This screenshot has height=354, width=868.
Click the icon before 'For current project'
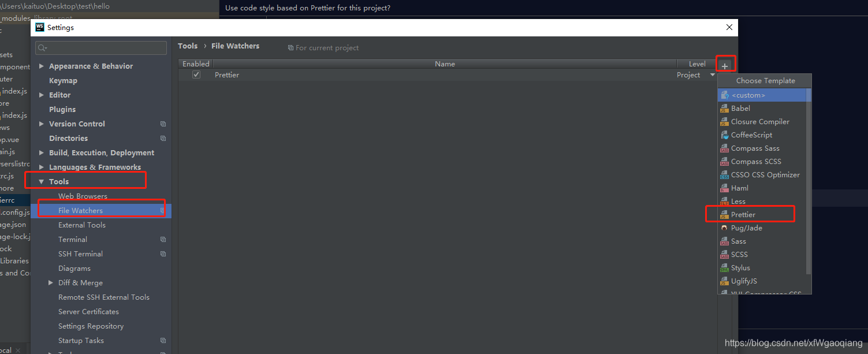(290, 48)
